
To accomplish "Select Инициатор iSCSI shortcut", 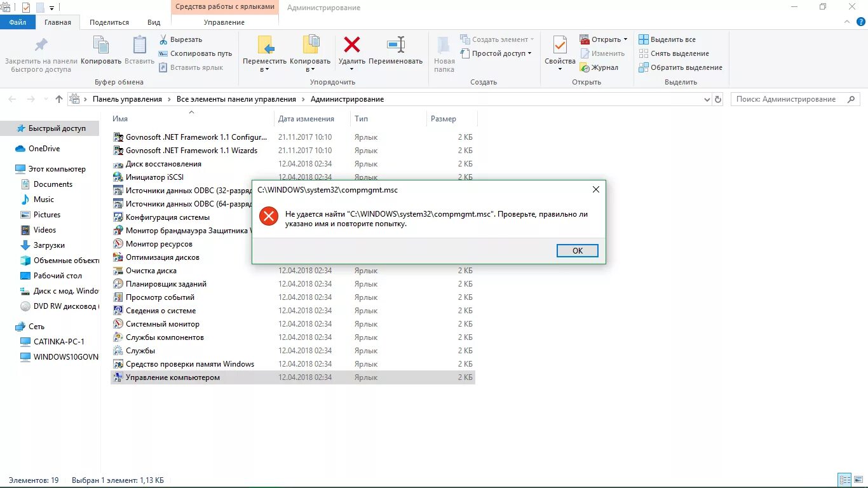I will coord(154,177).
